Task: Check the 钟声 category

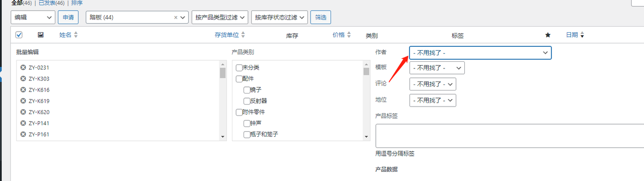Action: 247,123
